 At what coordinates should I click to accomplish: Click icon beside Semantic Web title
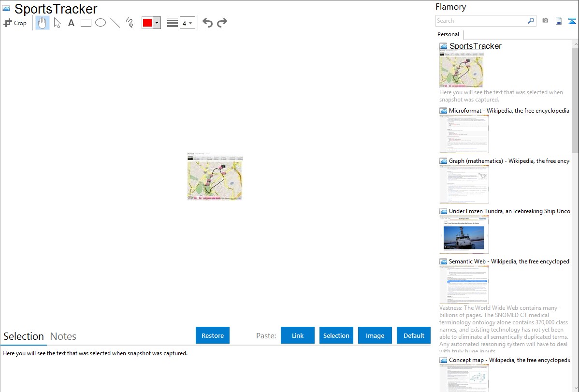click(x=443, y=261)
